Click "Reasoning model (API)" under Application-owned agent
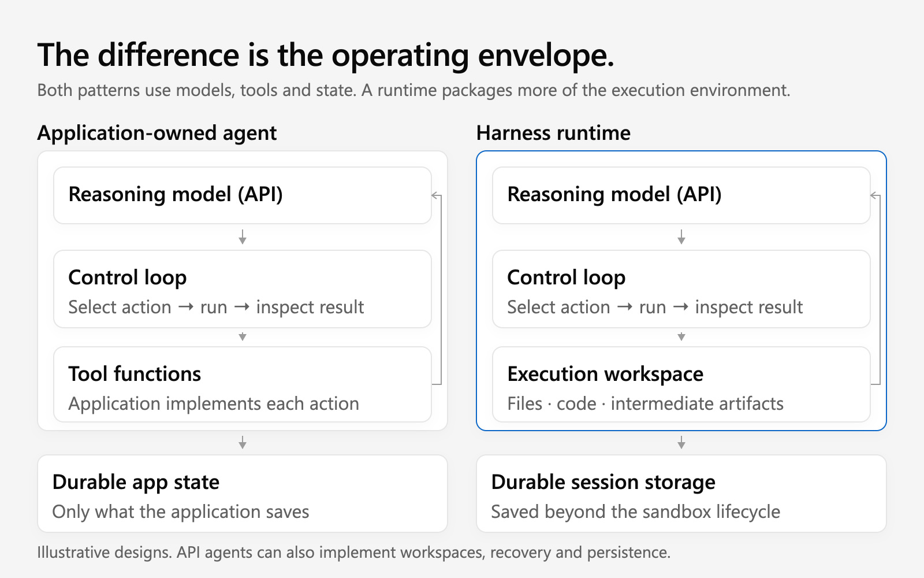 click(176, 195)
